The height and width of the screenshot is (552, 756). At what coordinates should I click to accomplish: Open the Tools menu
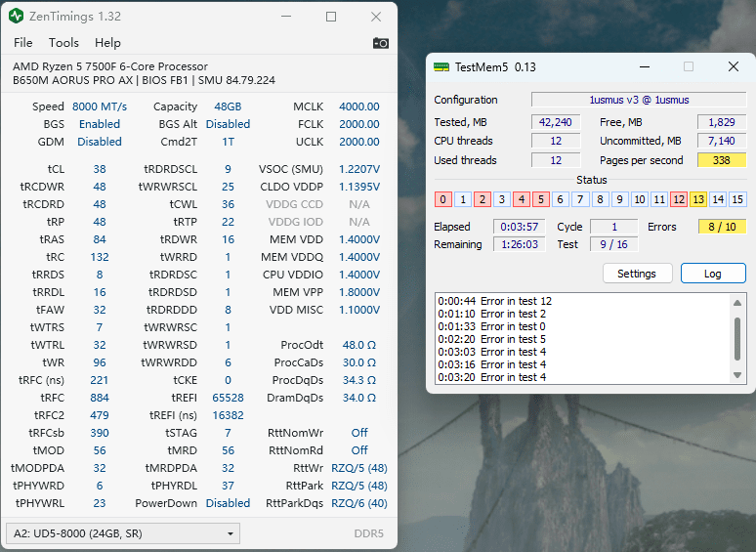(x=63, y=43)
